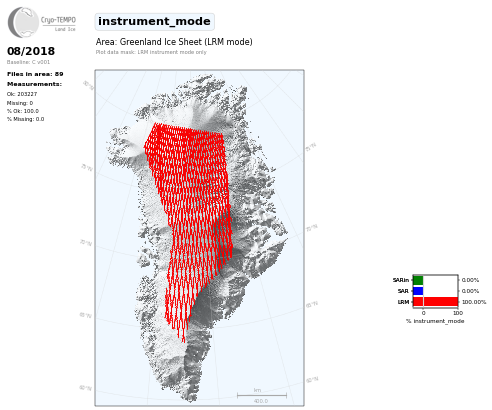Click the instrument_mode title box
Screen dimensions: 492x410
154,22
